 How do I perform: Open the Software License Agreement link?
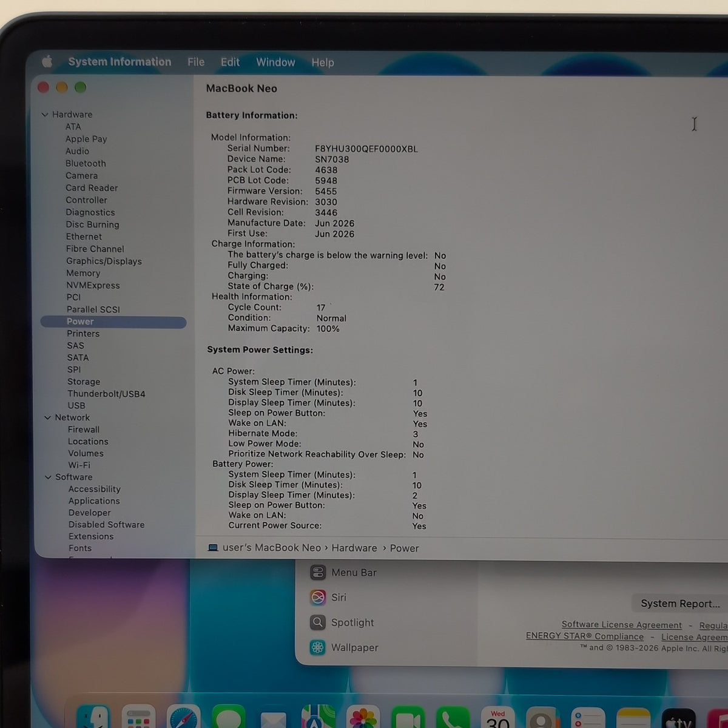[x=621, y=624]
